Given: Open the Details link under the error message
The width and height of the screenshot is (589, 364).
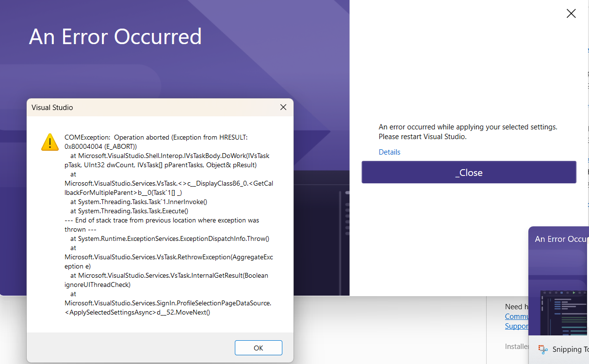Looking at the screenshot, I should (390, 152).
